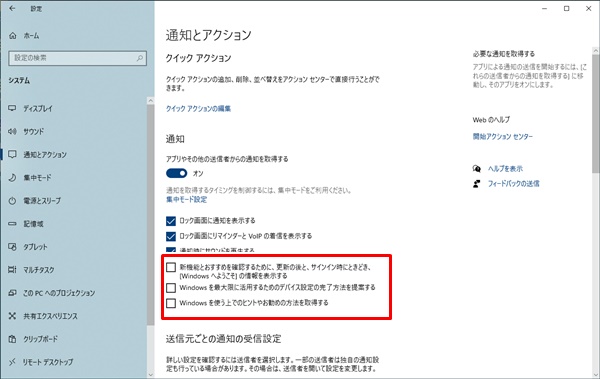Maximize the settings window
The width and height of the screenshot is (600, 379).
coord(566,8)
